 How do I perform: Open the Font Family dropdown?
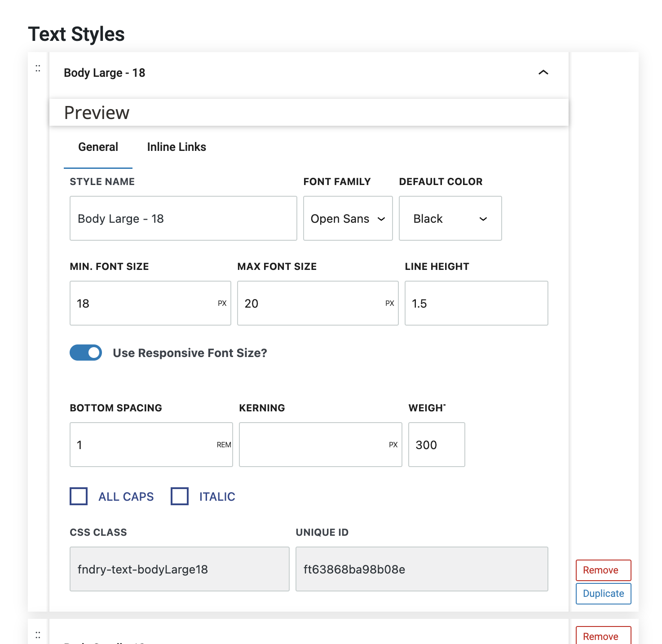tap(348, 218)
